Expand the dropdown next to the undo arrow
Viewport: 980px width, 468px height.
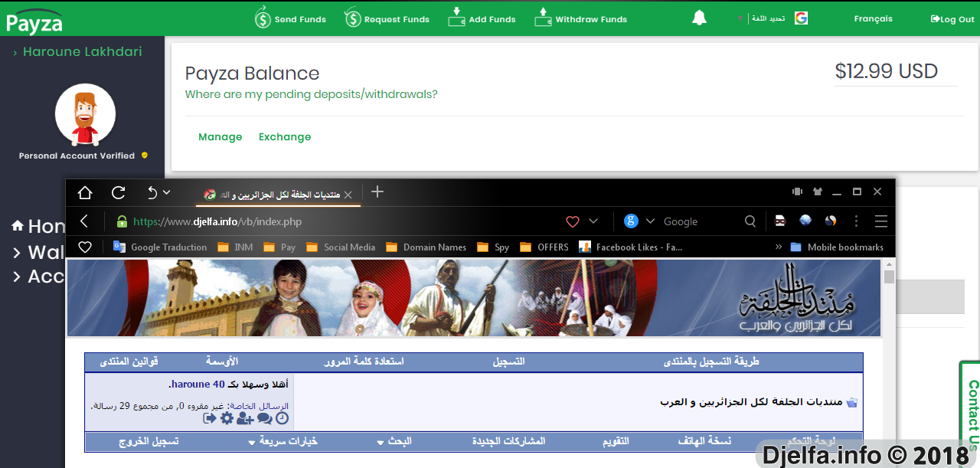[167, 192]
